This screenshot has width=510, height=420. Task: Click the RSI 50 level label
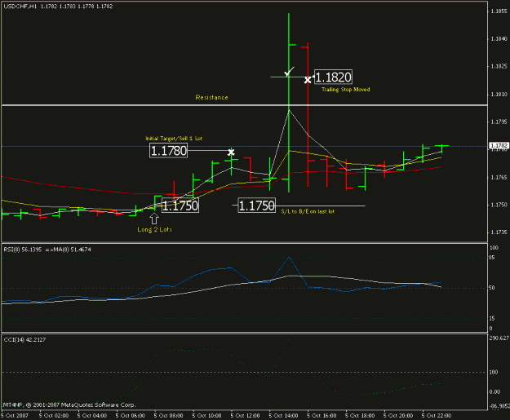tap(492, 288)
